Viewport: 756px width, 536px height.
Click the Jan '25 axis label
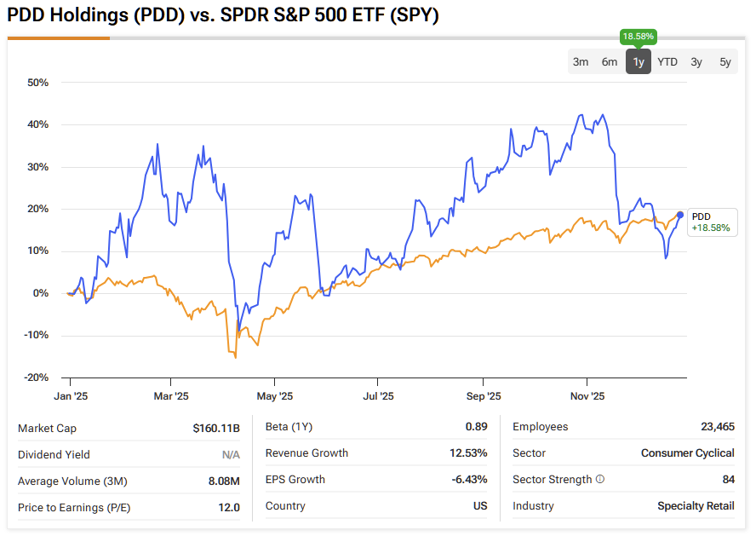(x=70, y=396)
